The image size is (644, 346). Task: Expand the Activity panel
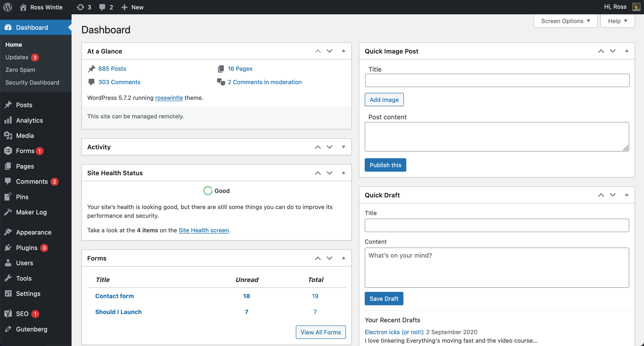click(x=343, y=147)
